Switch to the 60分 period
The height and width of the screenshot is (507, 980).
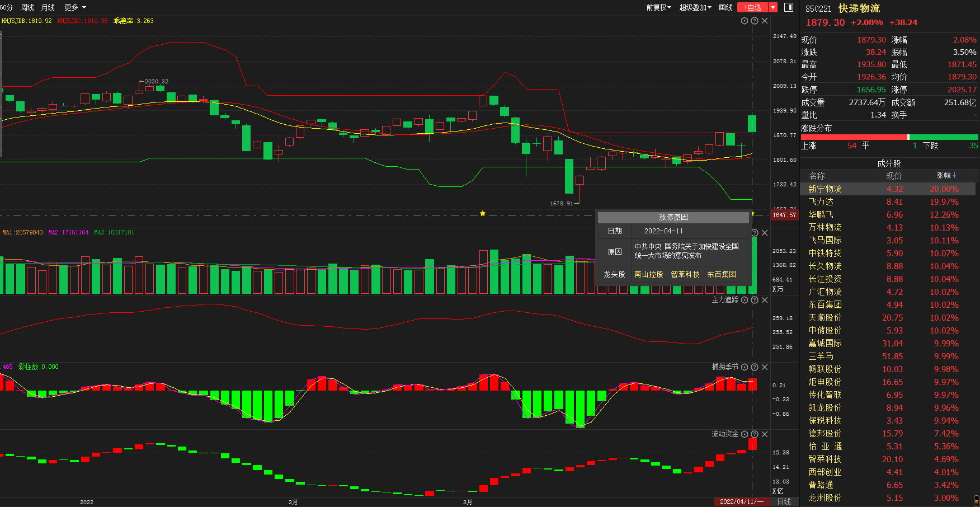pos(6,7)
